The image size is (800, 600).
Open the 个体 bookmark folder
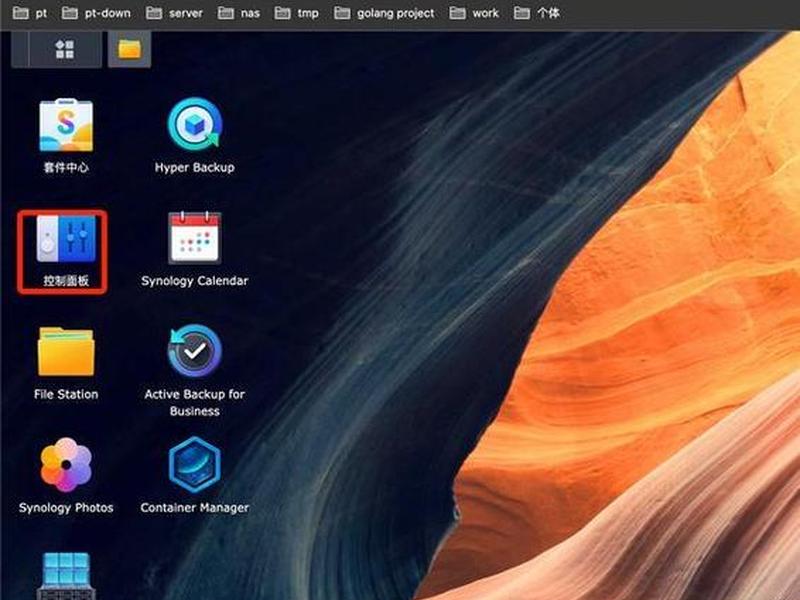537,13
